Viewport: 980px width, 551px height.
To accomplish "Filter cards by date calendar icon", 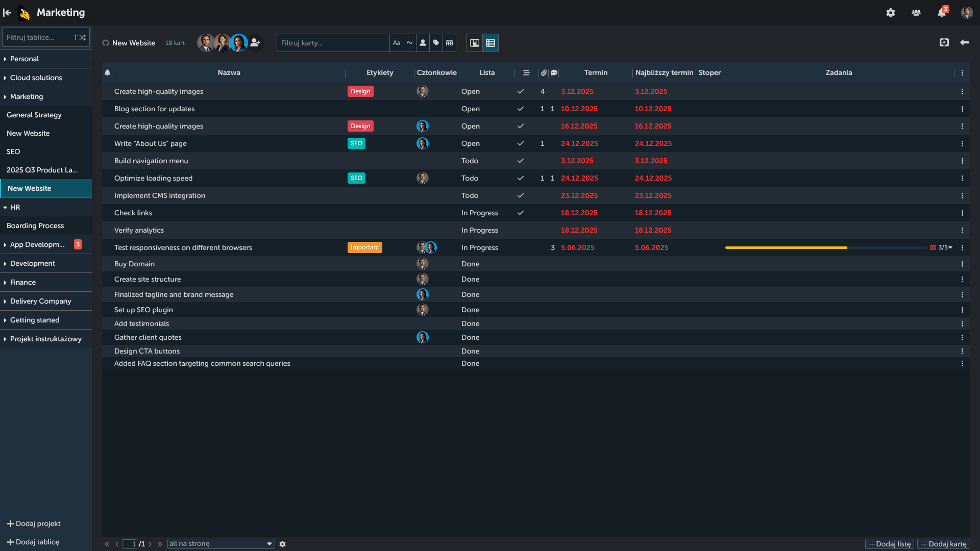I will 449,43.
